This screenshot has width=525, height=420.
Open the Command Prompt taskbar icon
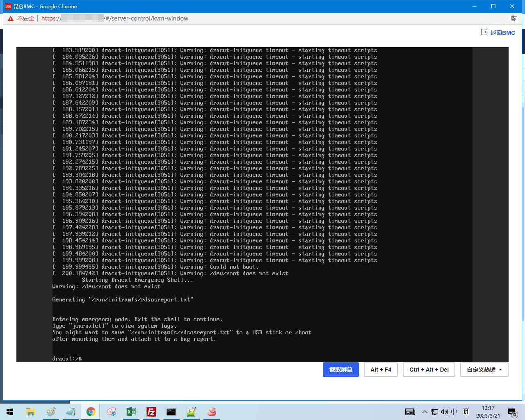(171, 412)
